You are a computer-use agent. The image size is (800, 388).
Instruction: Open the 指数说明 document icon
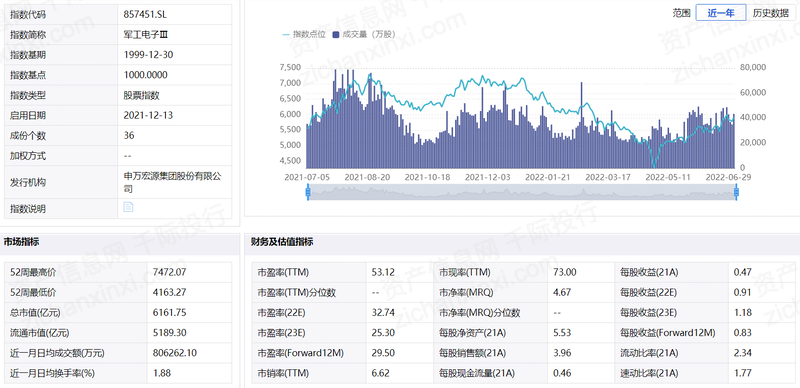pos(128,207)
